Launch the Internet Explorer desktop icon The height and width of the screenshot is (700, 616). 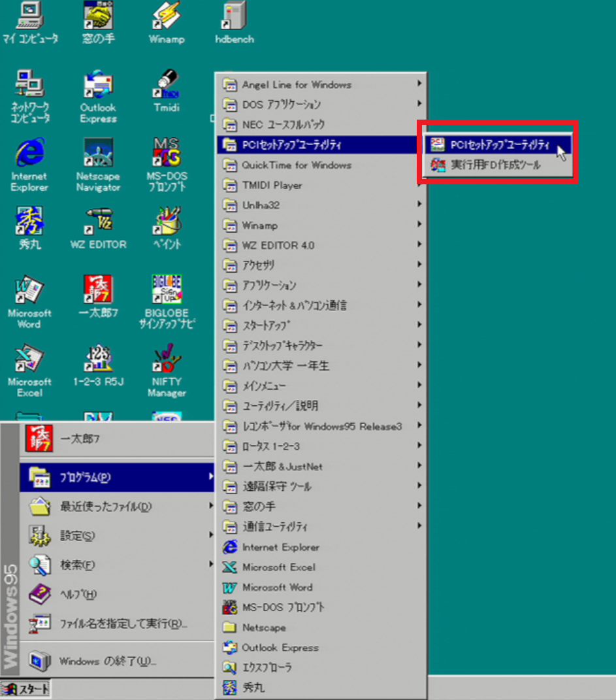[x=29, y=165]
